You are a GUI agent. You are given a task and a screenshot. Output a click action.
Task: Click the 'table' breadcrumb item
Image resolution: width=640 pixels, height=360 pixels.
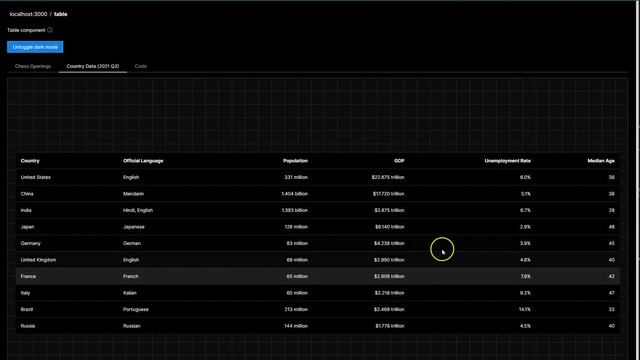coord(60,14)
